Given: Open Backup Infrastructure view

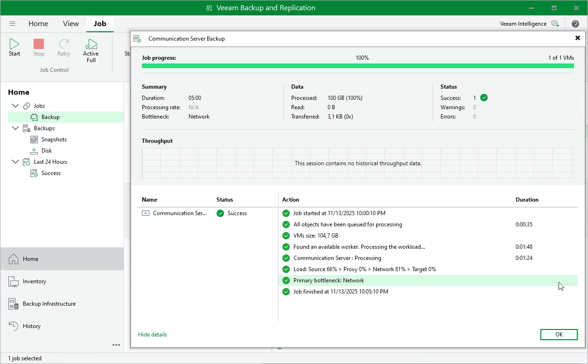Looking at the screenshot, I should point(49,304).
